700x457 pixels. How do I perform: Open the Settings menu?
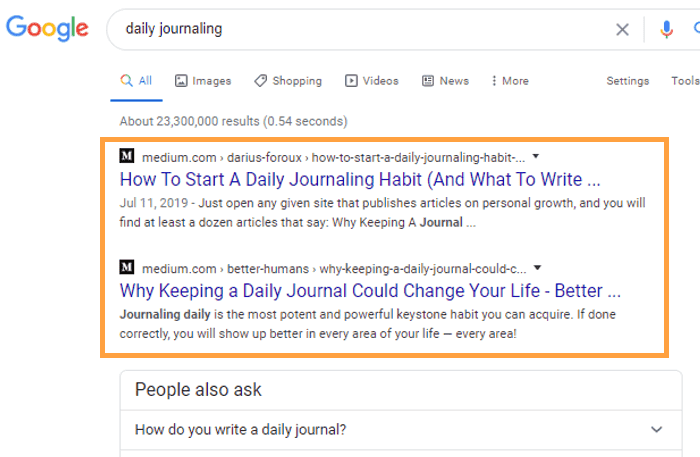(627, 81)
